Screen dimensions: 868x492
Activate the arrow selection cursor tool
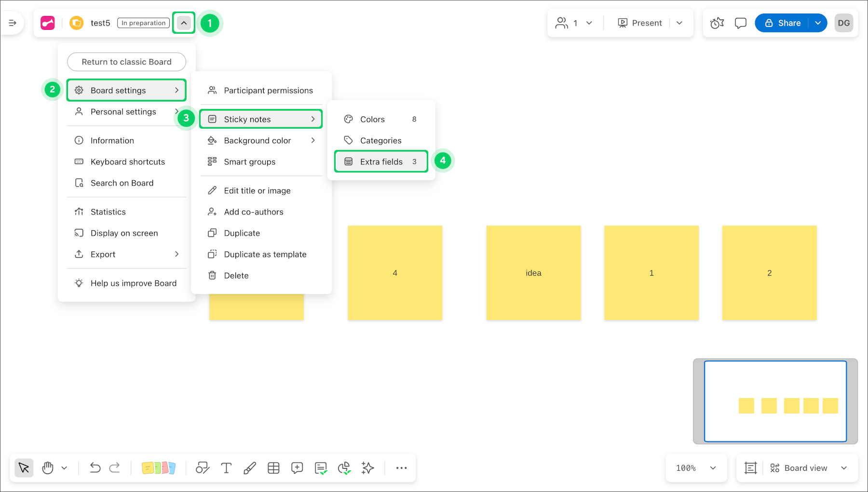24,468
